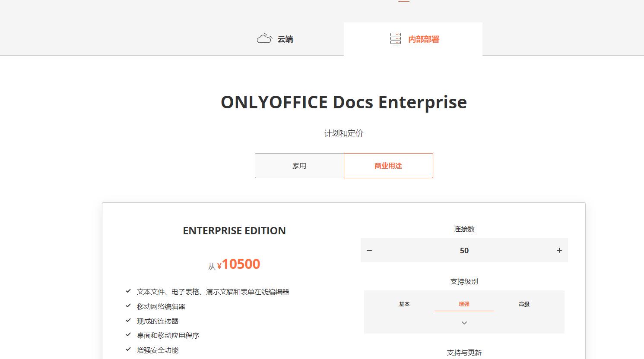Click the checkmark beside 文本文件 feature
644x359 pixels.
pyautogui.click(x=128, y=291)
